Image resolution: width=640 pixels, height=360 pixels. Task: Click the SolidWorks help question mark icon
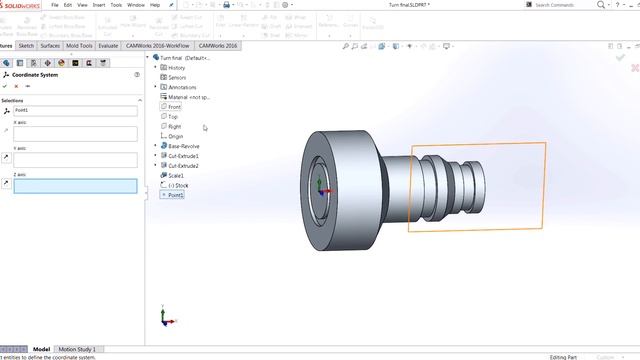pyautogui.click(x=618, y=5)
